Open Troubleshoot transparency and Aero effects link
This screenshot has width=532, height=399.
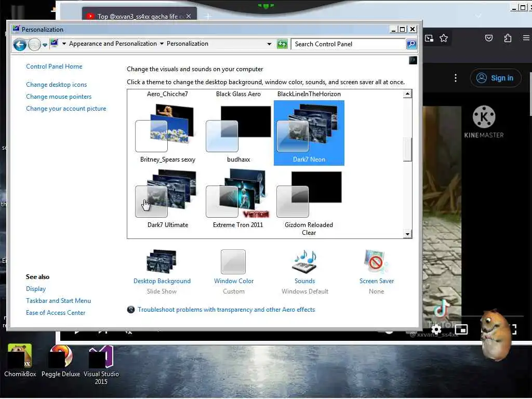[227, 310]
